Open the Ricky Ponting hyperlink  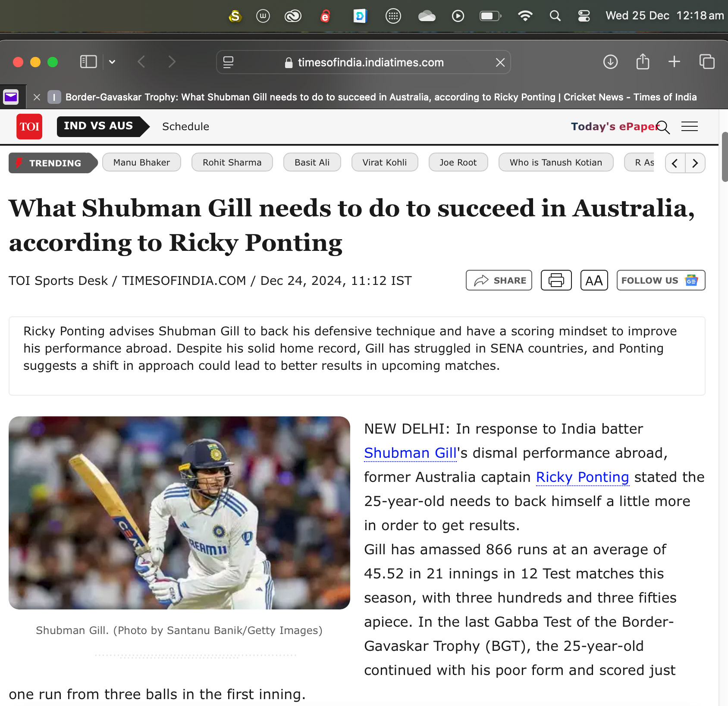coord(582,477)
